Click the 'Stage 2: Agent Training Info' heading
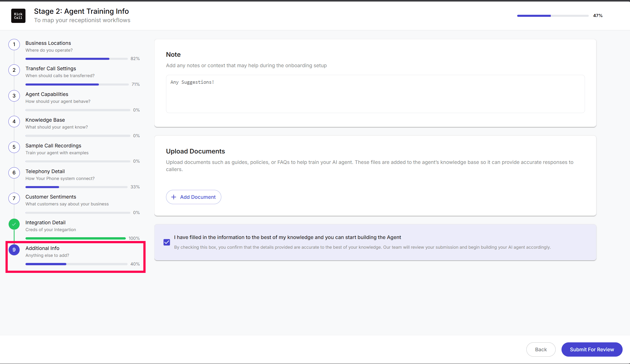 pyautogui.click(x=81, y=11)
